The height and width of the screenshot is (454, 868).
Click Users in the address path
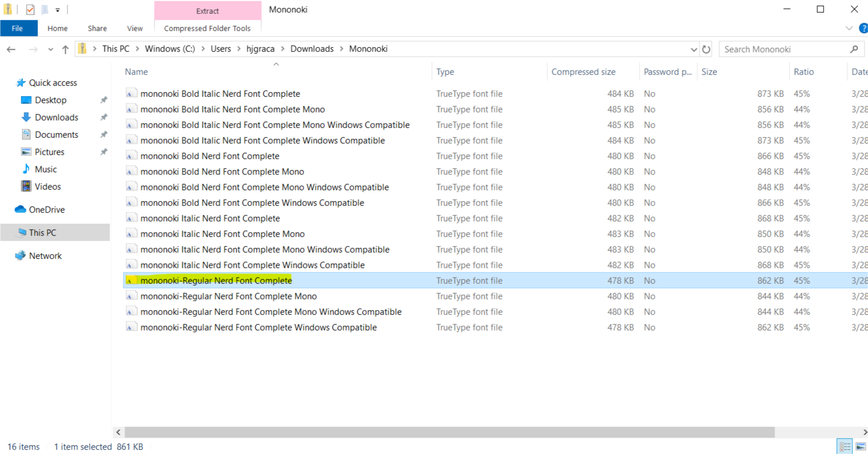click(x=221, y=49)
